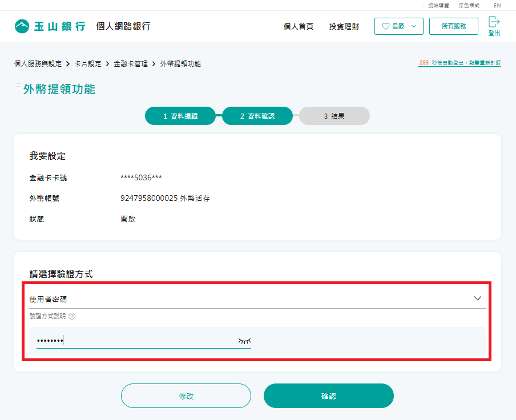Screen dimensions: 516x420
Task: Click the card number ****5036***
Action: (141, 177)
